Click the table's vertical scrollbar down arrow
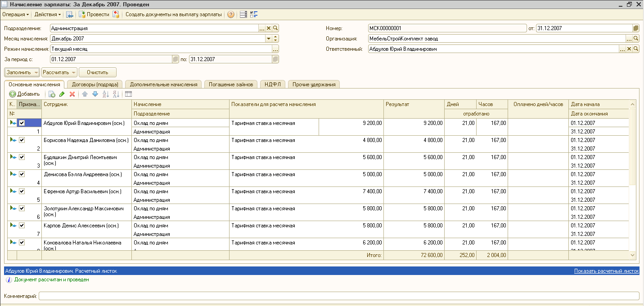 click(x=633, y=255)
